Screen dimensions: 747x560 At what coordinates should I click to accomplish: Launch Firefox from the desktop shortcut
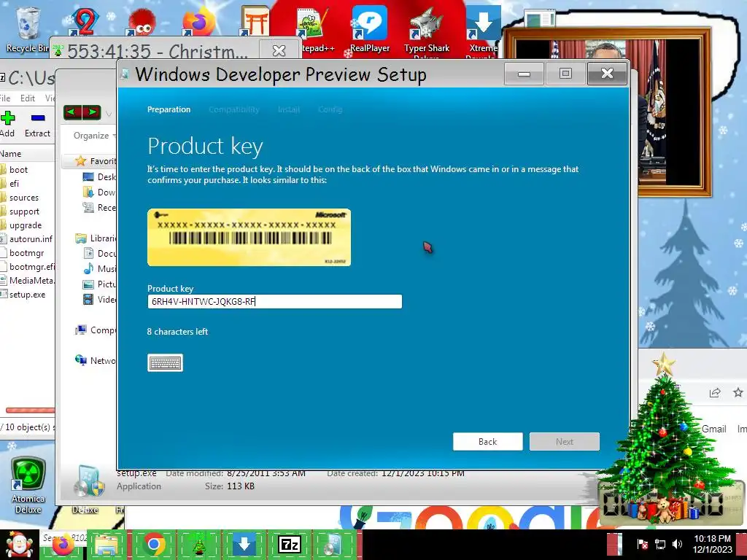point(198,21)
